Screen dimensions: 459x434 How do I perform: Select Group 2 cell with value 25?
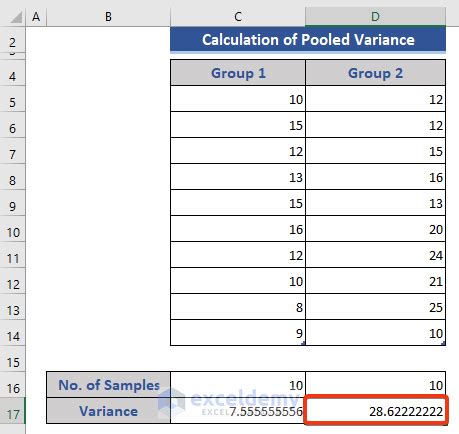(x=375, y=307)
